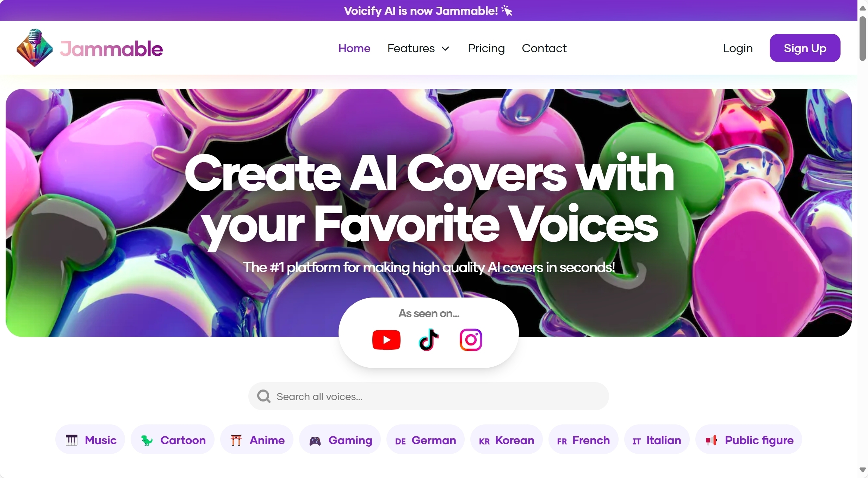Screen dimensions: 868x478
Task: Expand the Features dropdown menu
Action: tap(418, 48)
